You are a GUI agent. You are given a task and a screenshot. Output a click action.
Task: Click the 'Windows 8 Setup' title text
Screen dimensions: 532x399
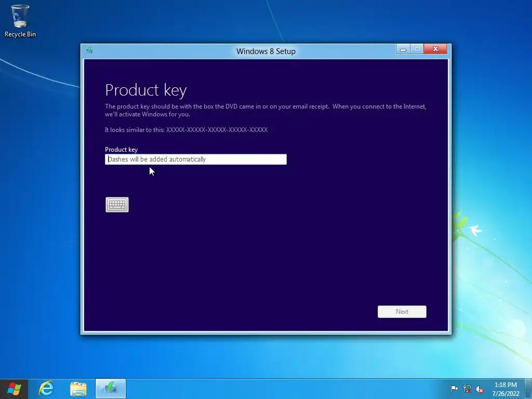pos(266,51)
